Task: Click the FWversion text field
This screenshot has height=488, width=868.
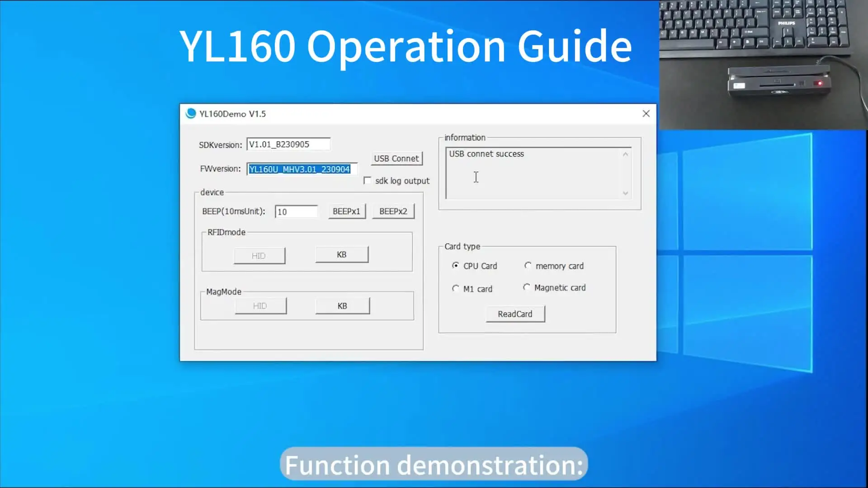Action: tap(301, 169)
